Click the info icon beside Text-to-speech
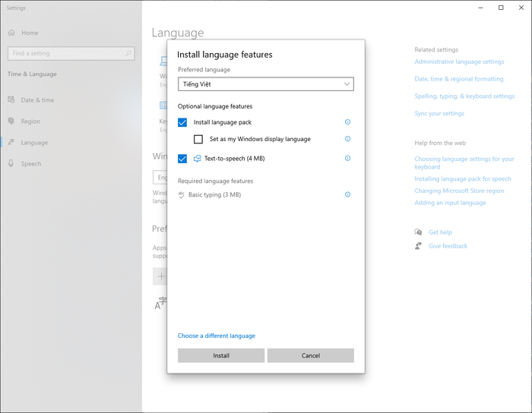Image resolution: width=532 pixels, height=413 pixels. (347, 158)
